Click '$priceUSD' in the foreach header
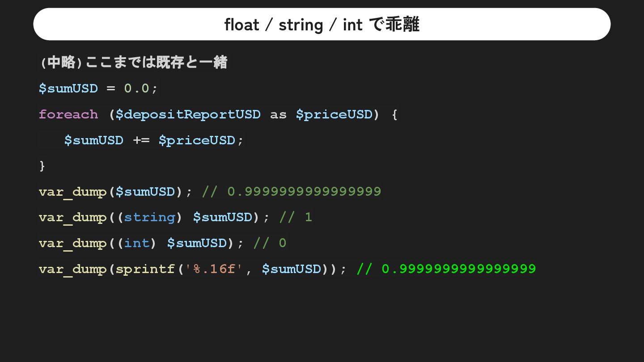Viewport: 644px width, 362px height. coord(334,114)
